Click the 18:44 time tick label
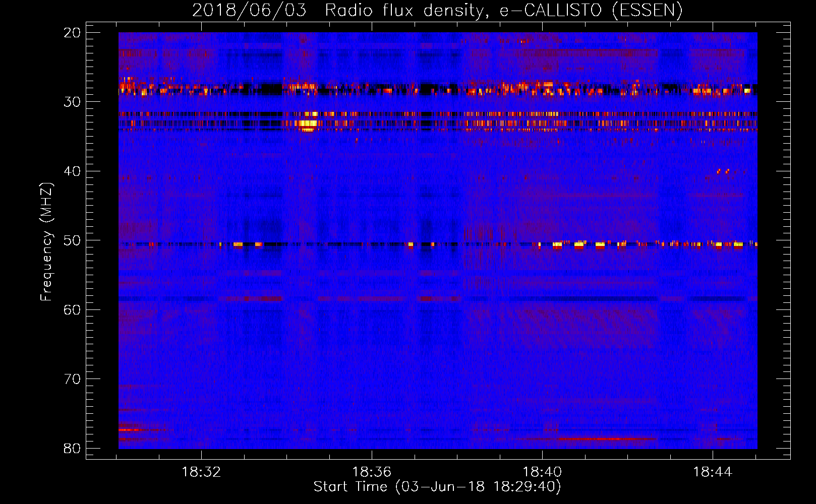This screenshot has width=816, height=504. [713, 472]
